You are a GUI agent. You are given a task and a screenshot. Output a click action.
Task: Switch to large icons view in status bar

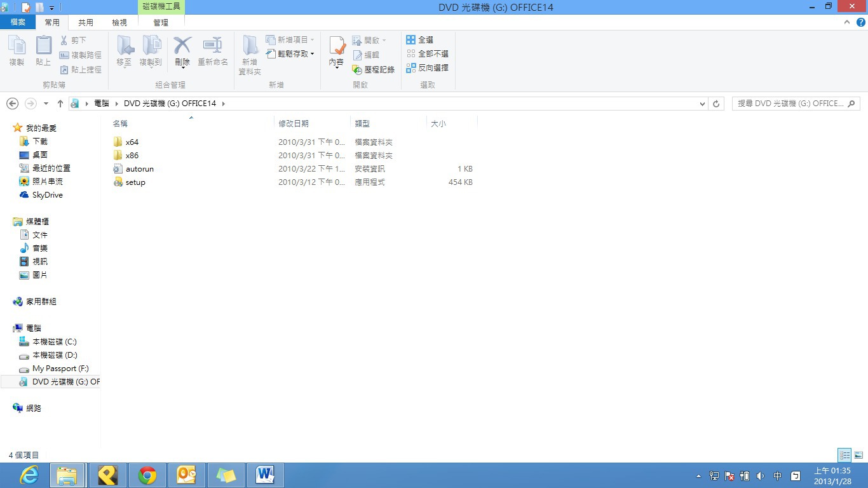pos(858,455)
